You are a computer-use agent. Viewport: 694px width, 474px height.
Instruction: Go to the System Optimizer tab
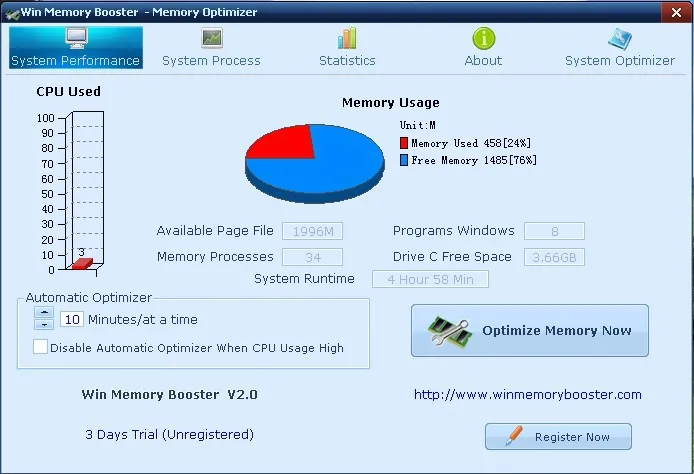tap(620, 47)
